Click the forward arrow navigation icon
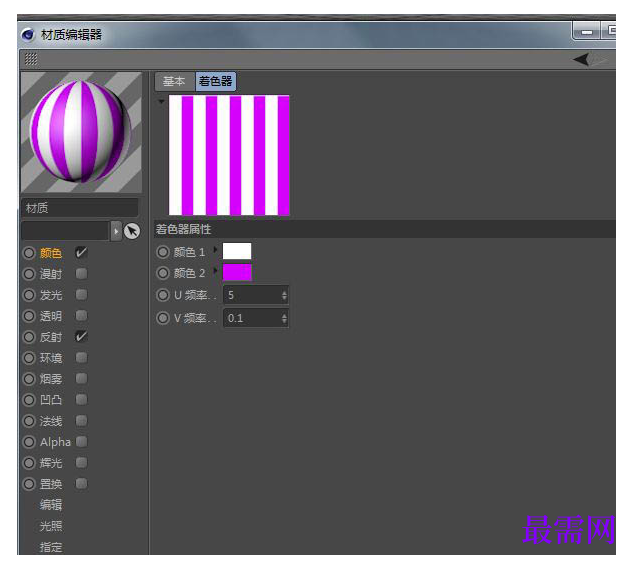The height and width of the screenshot is (561, 634). click(x=600, y=60)
